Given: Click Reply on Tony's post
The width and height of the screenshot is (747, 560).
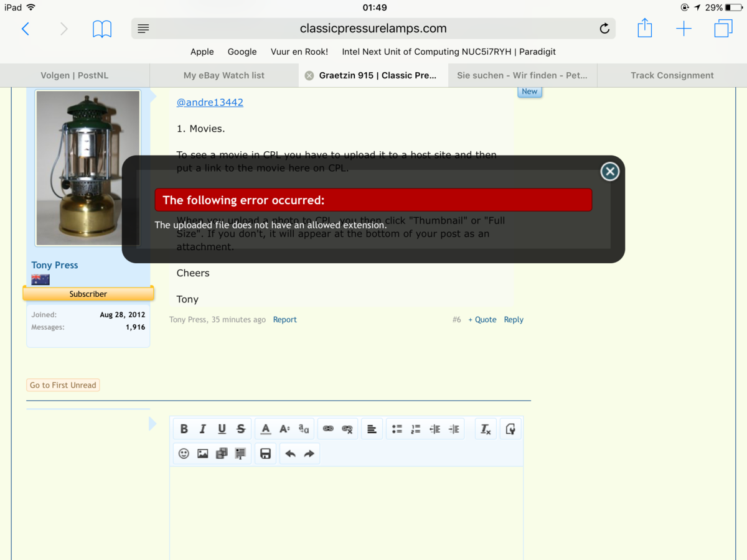Looking at the screenshot, I should [514, 320].
